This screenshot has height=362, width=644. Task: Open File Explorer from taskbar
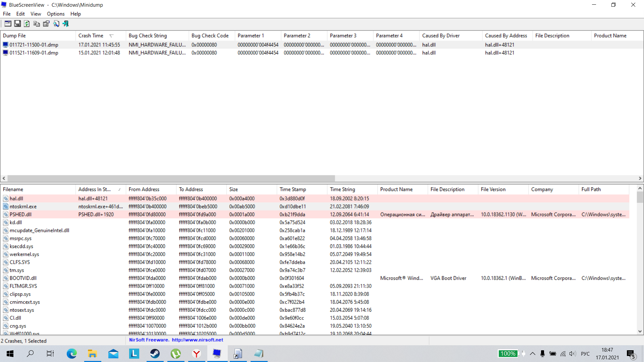pos(92,354)
